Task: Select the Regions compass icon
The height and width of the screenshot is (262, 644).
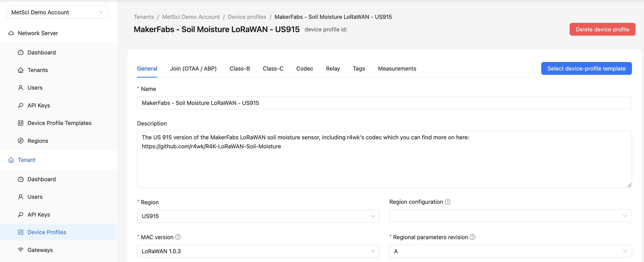Action: [21, 141]
